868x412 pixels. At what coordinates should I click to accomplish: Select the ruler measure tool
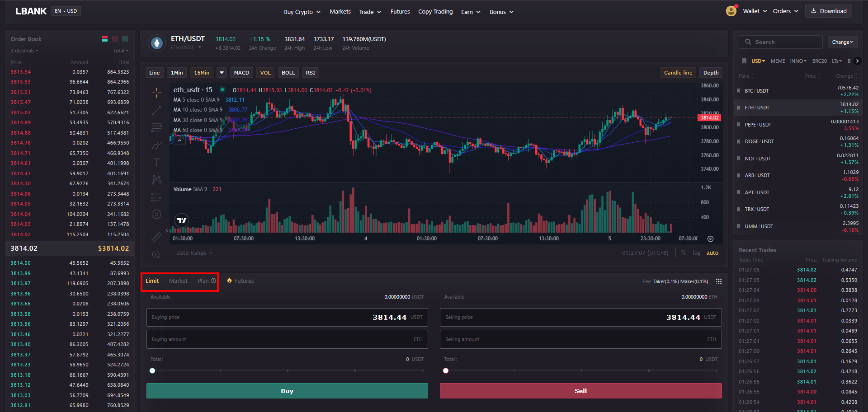point(156,237)
